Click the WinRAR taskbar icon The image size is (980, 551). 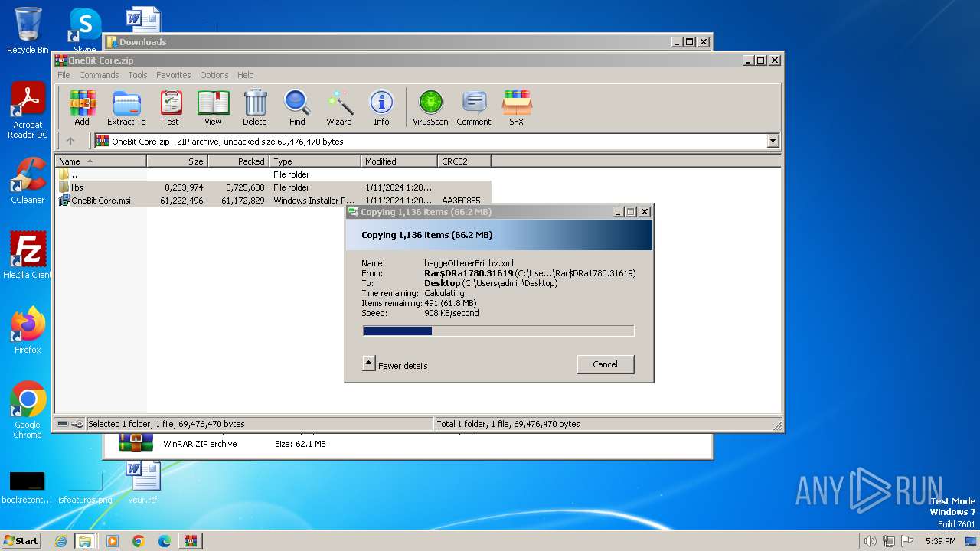pyautogui.click(x=190, y=541)
